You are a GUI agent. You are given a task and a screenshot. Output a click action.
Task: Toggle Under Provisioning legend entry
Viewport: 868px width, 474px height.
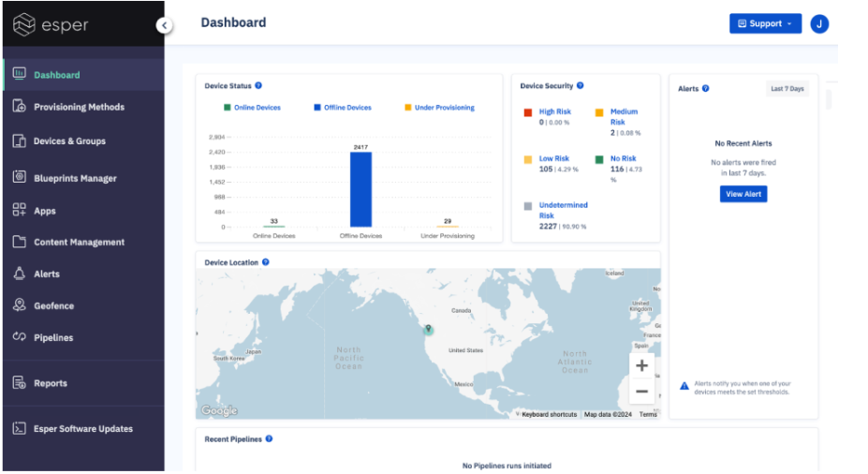point(439,108)
